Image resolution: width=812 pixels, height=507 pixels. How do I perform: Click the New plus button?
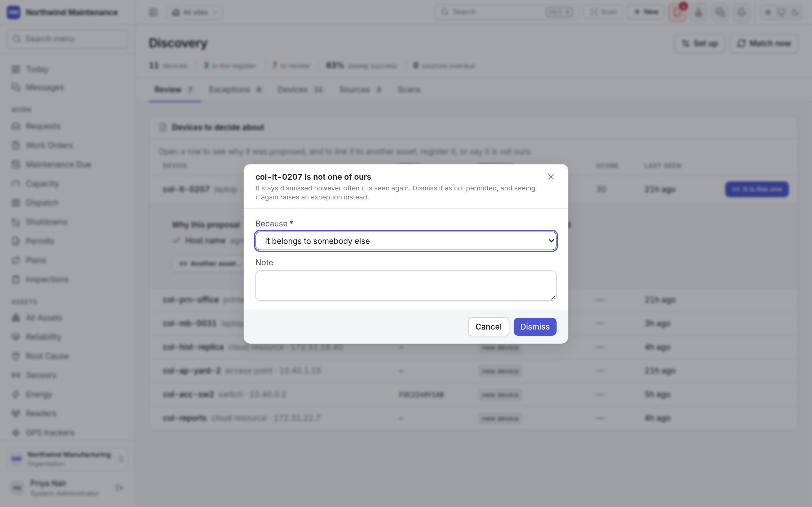[x=646, y=12]
